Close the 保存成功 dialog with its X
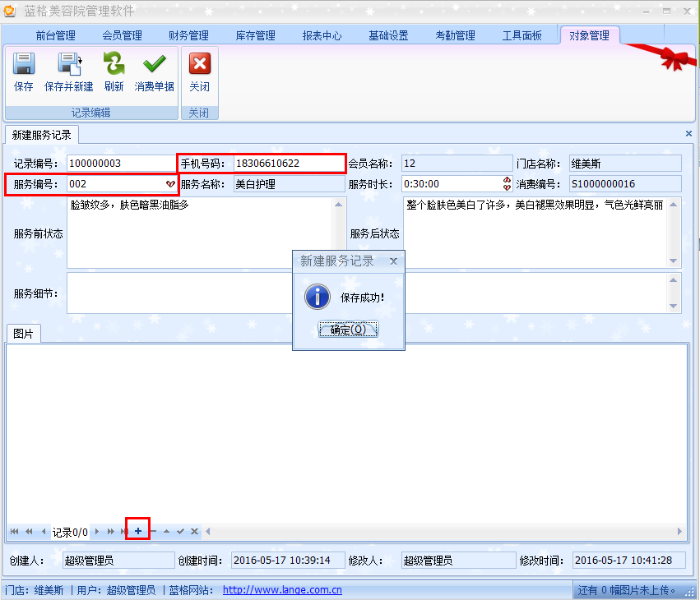 pos(393,261)
